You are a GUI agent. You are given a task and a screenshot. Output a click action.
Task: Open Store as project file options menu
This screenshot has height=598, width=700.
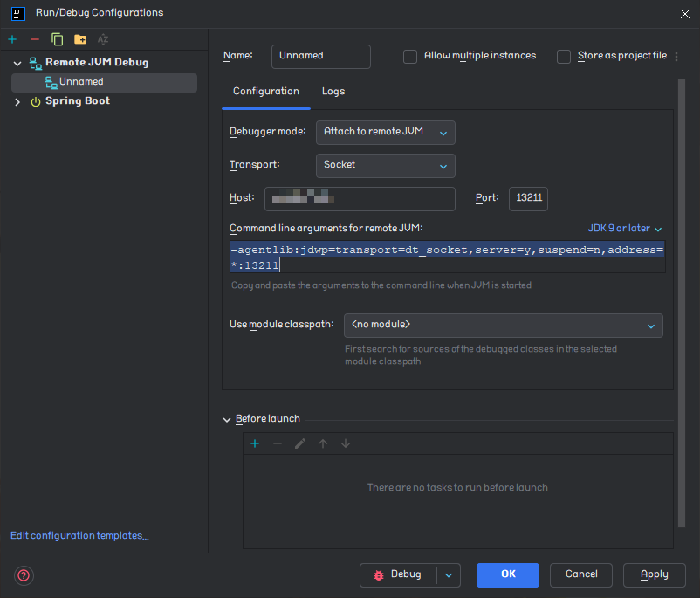pyautogui.click(x=676, y=56)
